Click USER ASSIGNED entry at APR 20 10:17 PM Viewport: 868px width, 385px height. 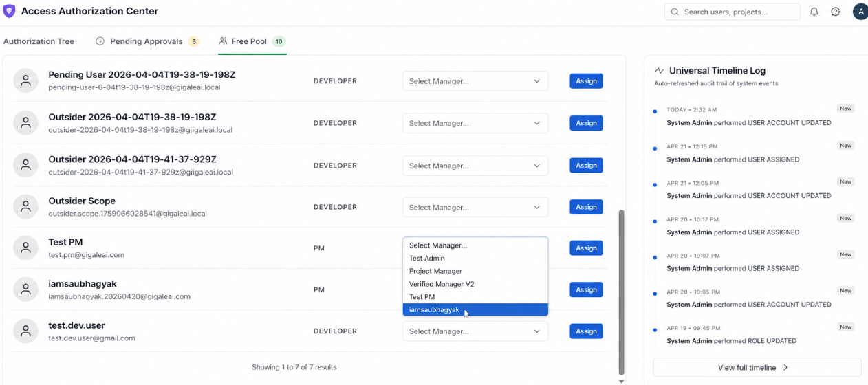pyautogui.click(x=733, y=232)
